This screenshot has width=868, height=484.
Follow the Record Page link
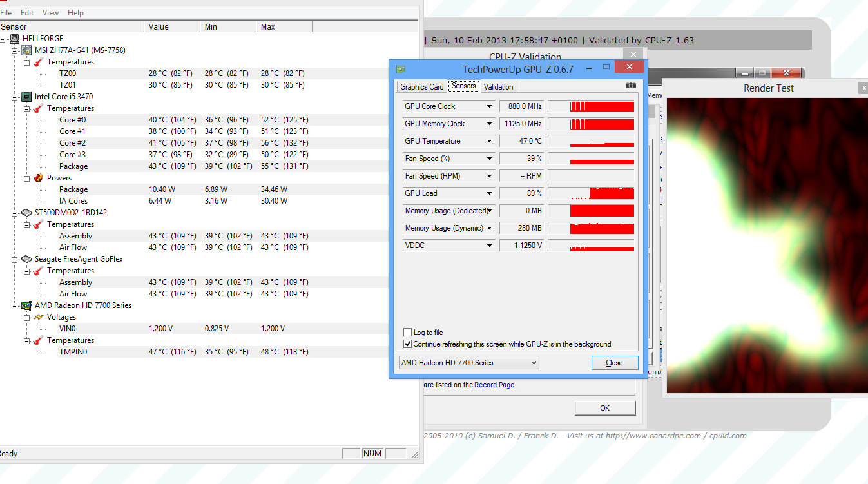(494, 385)
